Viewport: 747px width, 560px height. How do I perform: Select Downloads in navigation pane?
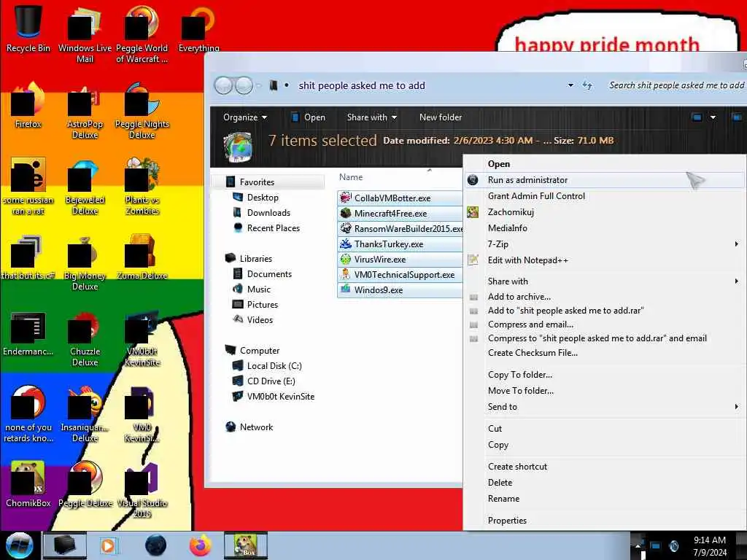268,213
